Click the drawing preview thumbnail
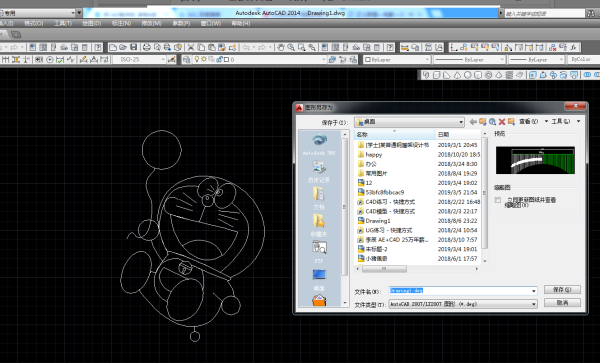This screenshot has height=363, width=600. pos(535,160)
